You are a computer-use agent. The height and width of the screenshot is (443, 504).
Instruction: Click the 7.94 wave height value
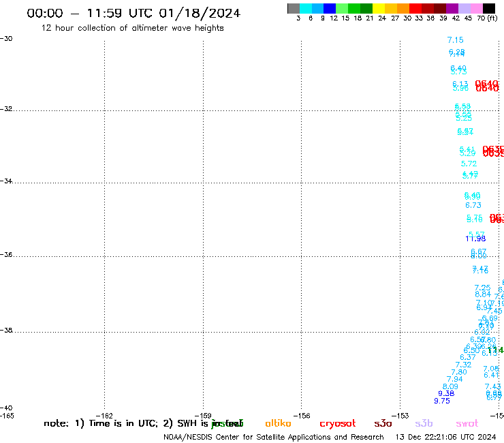coord(455,380)
